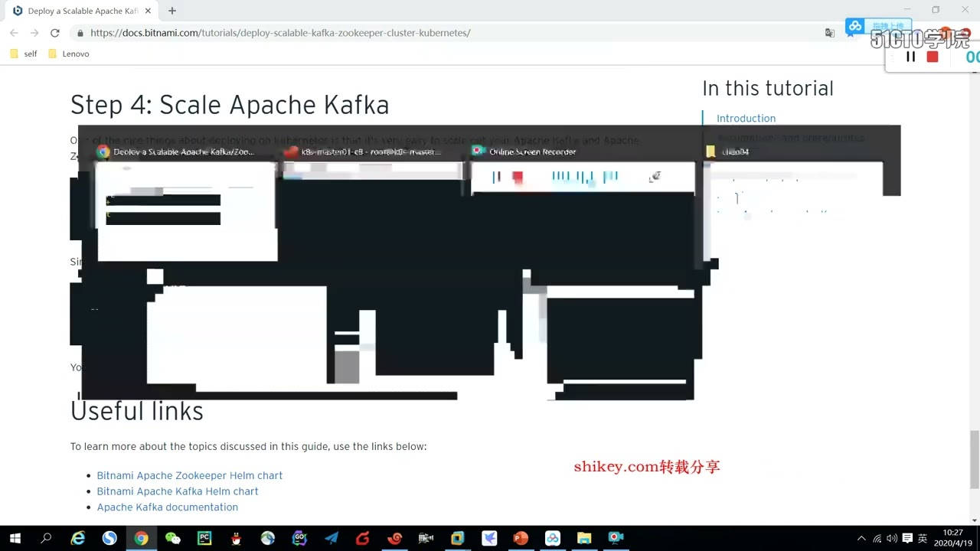Click the padlock site info icon
980x551 pixels.
[80, 33]
